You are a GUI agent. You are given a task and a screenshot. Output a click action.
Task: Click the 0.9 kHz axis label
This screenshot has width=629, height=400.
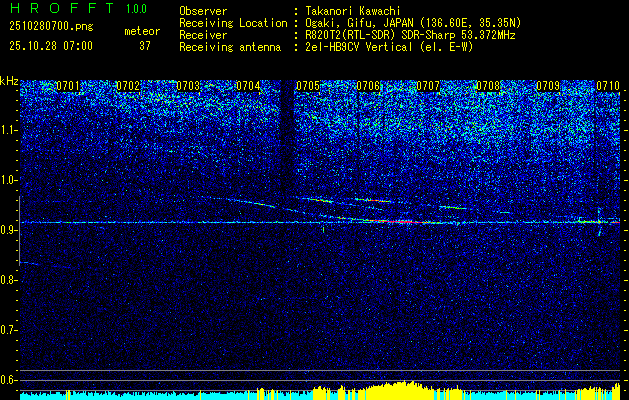coord(8,230)
